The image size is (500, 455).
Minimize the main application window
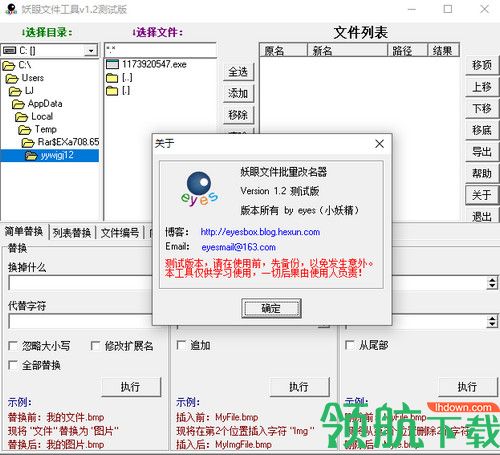(412, 9)
